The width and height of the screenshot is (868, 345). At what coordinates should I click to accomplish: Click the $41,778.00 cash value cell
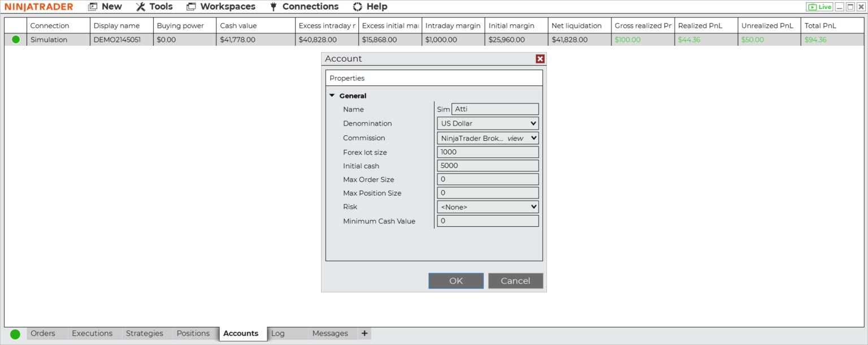pyautogui.click(x=255, y=40)
